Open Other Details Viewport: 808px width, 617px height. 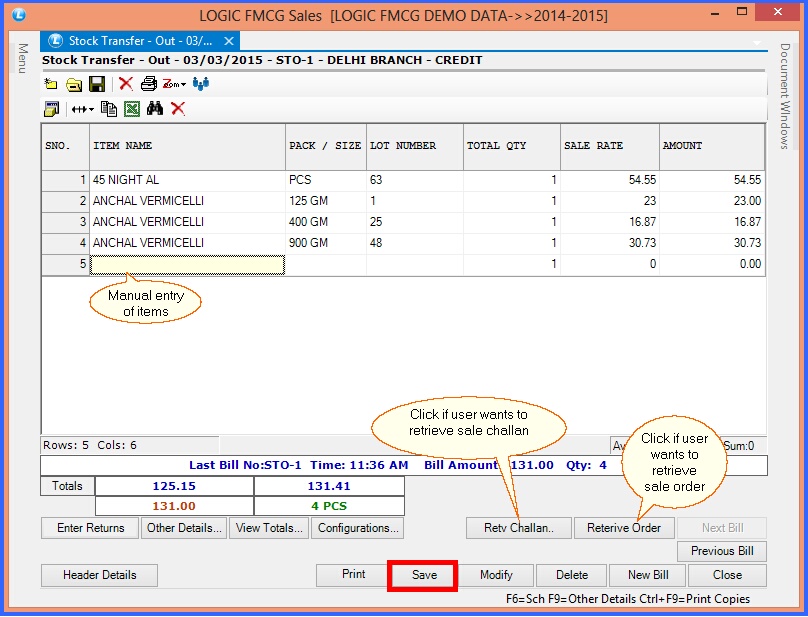point(183,528)
